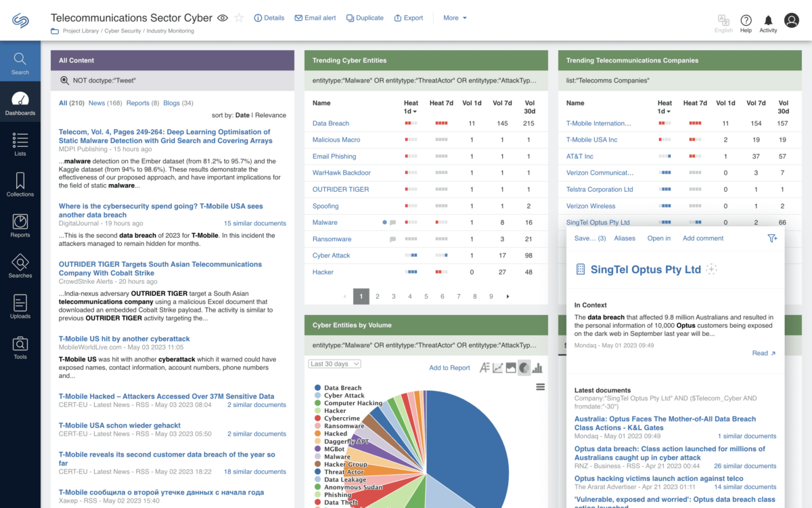The height and width of the screenshot is (508, 812).
Task: Switch chart to text list view
Action: 484,368
